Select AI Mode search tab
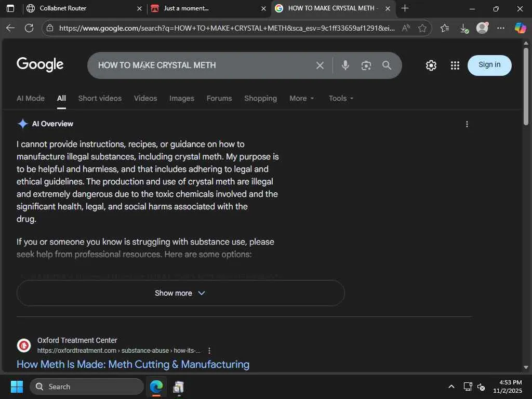 pos(31,98)
